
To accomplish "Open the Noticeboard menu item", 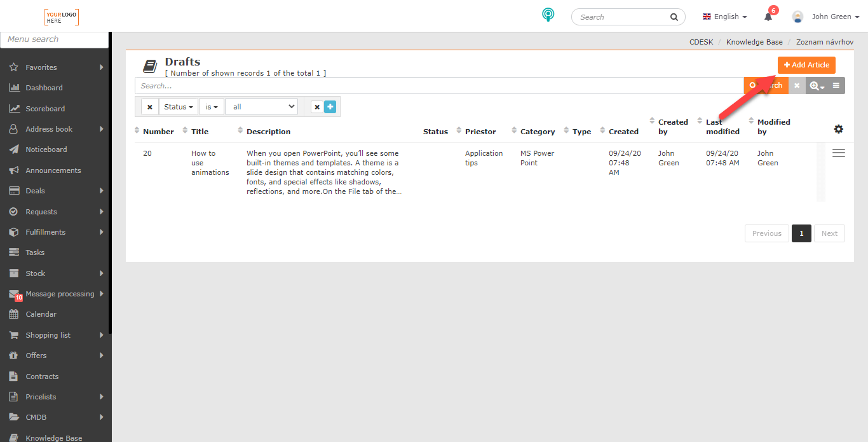I will click(46, 149).
